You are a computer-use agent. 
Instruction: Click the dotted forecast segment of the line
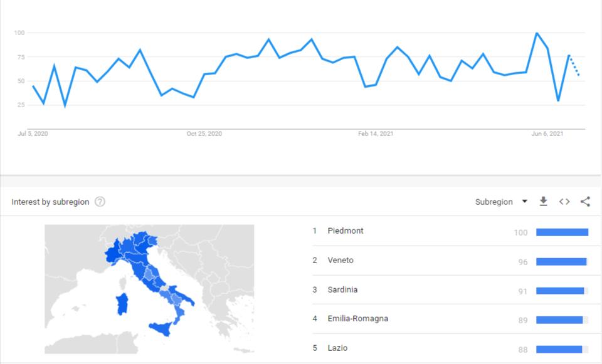574,66
